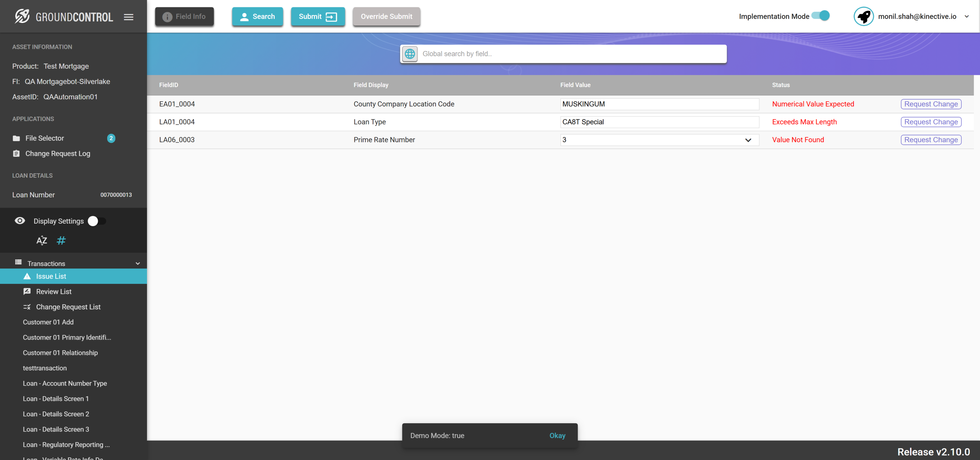Viewport: 980px width, 460px height.
Task: Select the hash numeric sort icon
Action: [x=61, y=241]
